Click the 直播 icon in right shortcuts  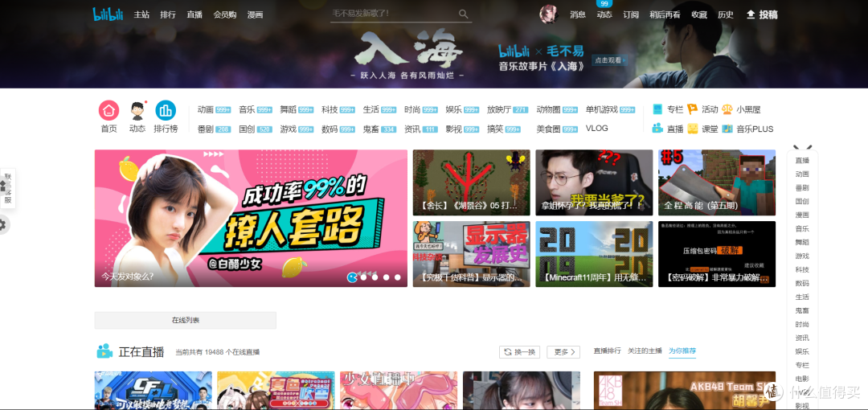click(x=657, y=129)
